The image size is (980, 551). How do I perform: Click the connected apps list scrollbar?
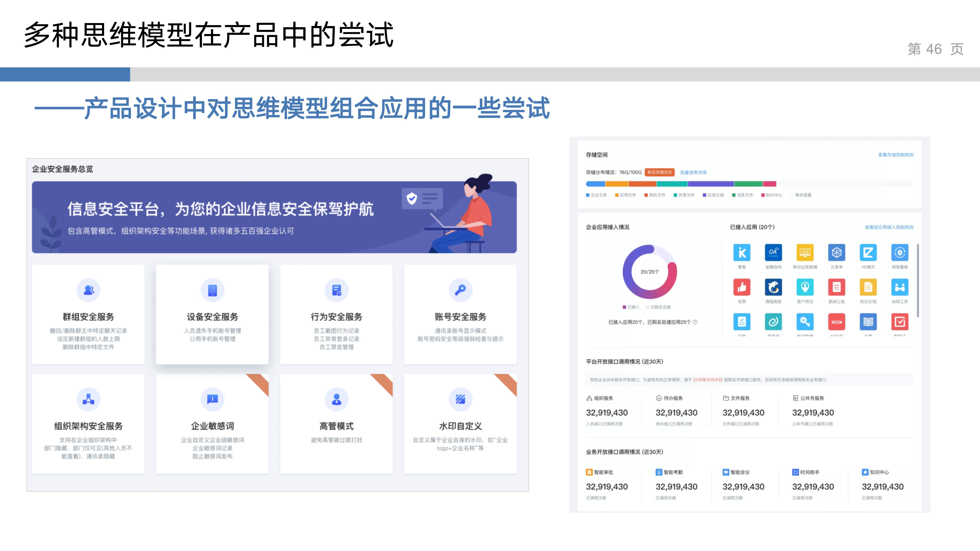pyautogui.click(x=918, y=281)
